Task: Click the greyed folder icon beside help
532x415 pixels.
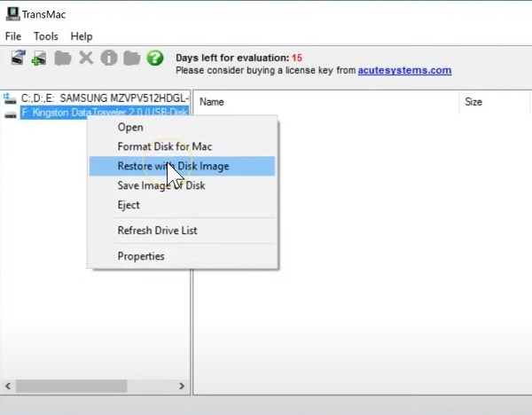Action: coord(131,58)
